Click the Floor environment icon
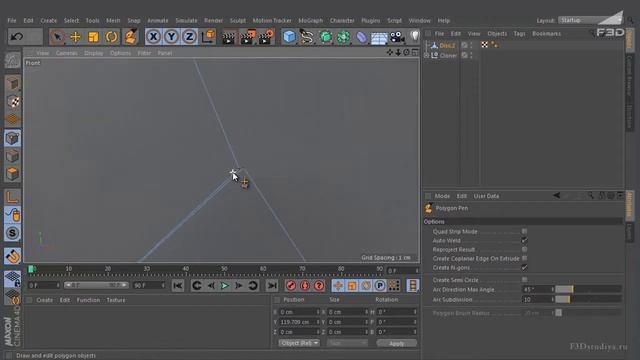This screenshot has width=640, height=360. pyautogui.click(x=379, y=37)
